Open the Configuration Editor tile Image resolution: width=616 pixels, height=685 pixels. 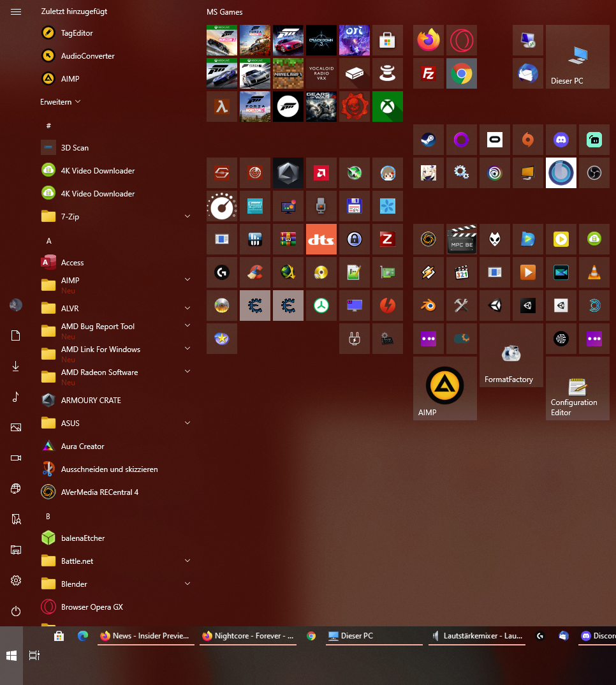(x=578, y=388)
